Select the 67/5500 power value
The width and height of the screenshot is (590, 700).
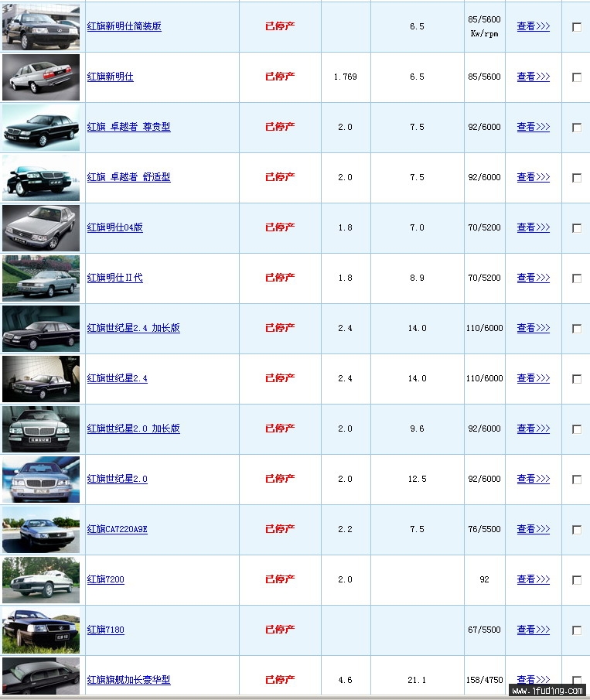pos(484,630)
